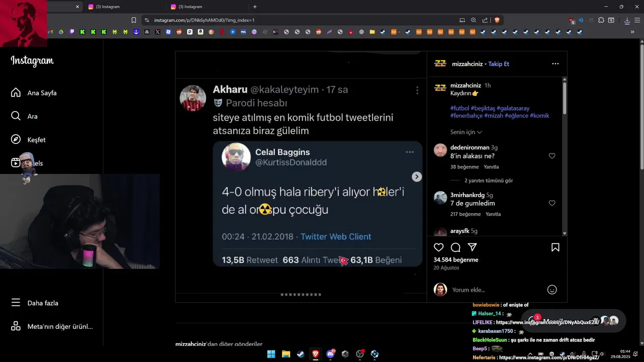644x362 pixels.
Task: Open Meta'nın diğer ürünleri menu
Action: pyautogui.click(x=52, y=326)
